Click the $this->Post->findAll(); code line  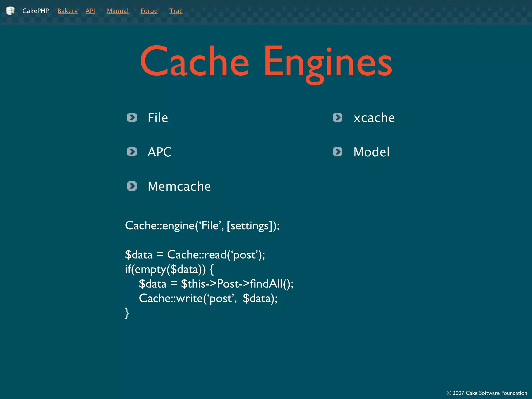[x=216, y=284]
